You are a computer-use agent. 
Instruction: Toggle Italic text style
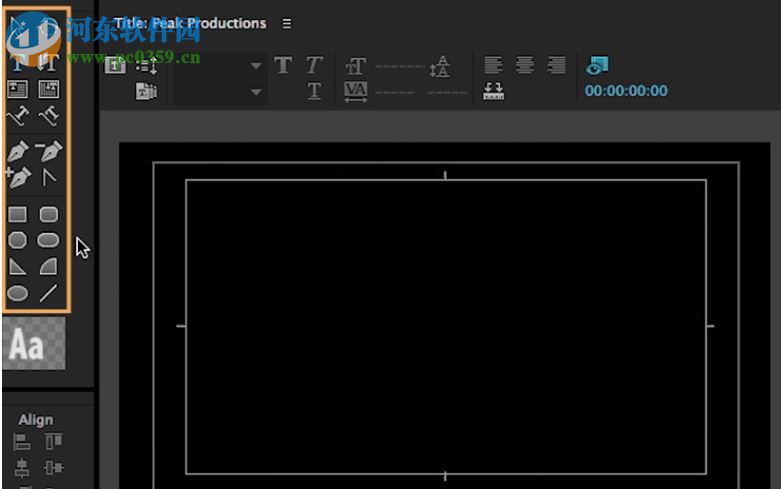tap(314, 65)
